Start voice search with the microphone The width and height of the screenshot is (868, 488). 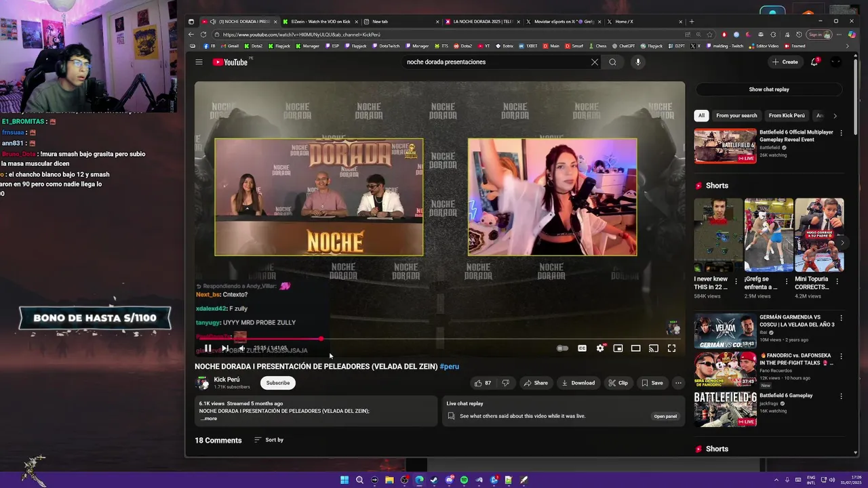(x=637, y=62)
